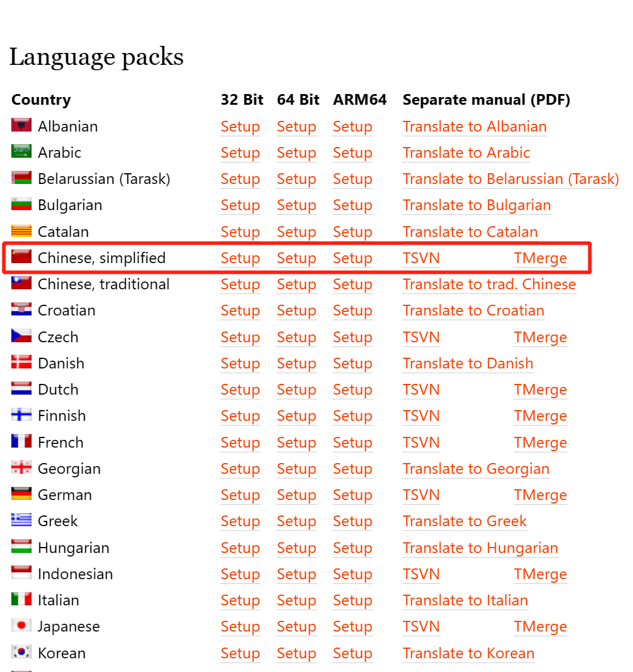Click the Japanese flag icon
The height and width of the screenshot is (672, 633).
(x=21, y=626)
